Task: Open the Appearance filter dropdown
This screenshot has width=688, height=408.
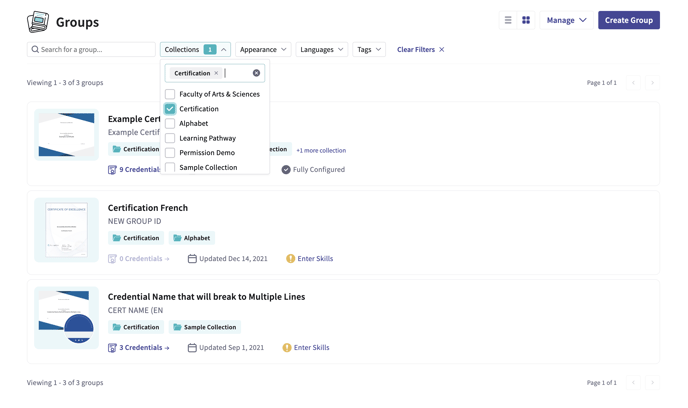Action: (x=263, y=49)
